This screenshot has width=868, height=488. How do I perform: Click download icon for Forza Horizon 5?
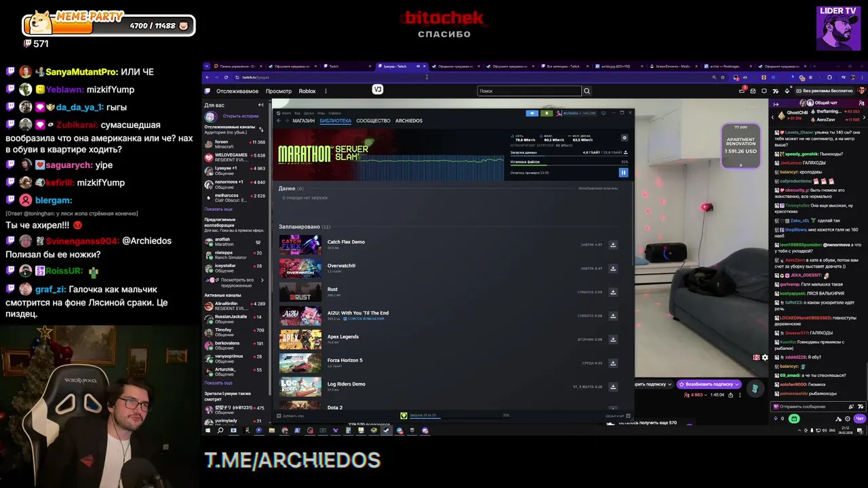click(x=613, y=363)
